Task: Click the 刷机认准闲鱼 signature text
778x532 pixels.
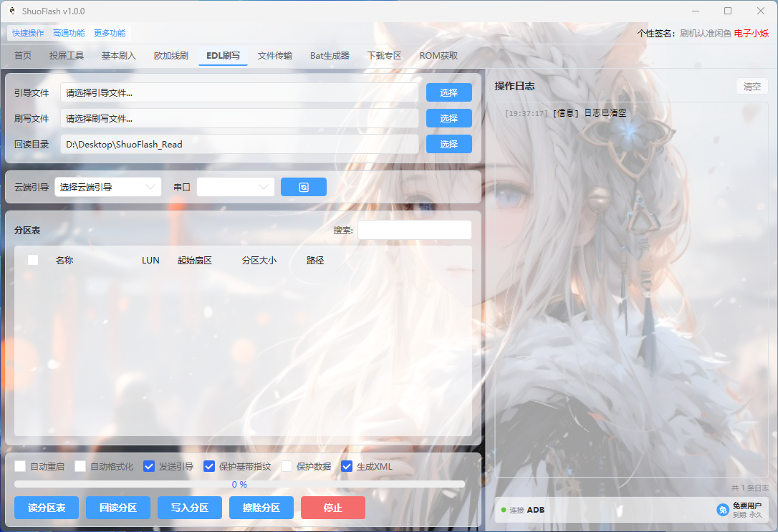Action: click(706, 33)
